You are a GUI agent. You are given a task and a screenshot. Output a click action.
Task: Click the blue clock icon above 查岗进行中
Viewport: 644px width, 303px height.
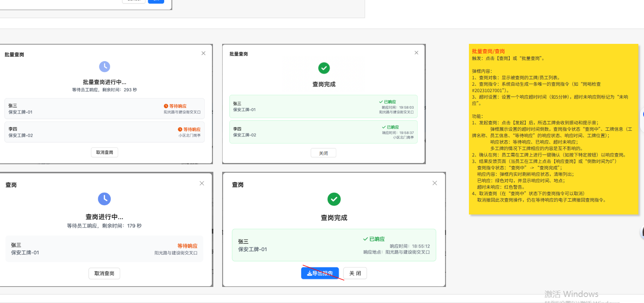pyautogui.click(x=104, y=199)
